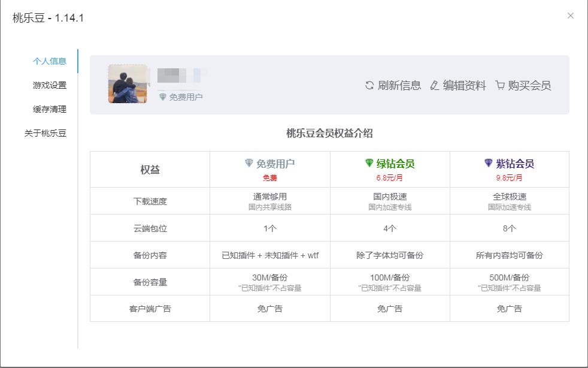Click 免广告 in 免费用户 column
588x368 pixels.
(x=270, y=309)
